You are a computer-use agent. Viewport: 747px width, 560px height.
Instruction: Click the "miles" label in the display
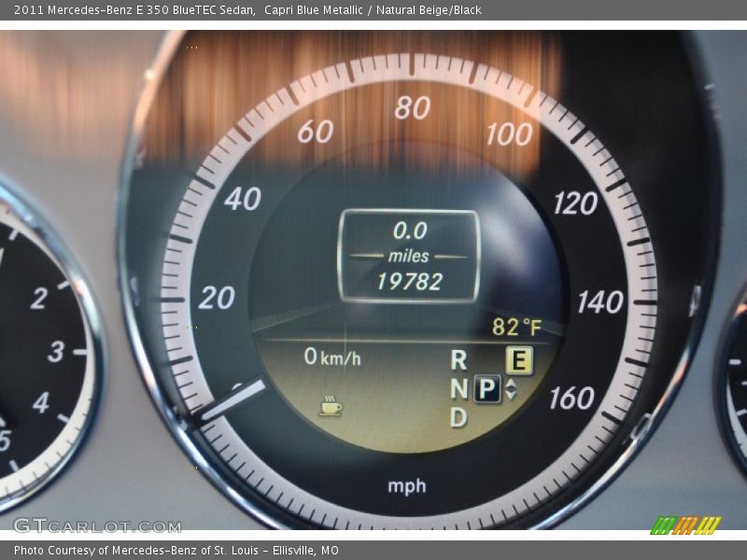(x=408, y=256)
